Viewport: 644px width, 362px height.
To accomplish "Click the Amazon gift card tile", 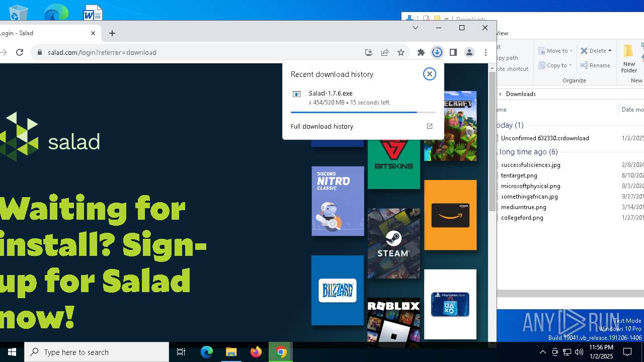I will click(450, 215).
